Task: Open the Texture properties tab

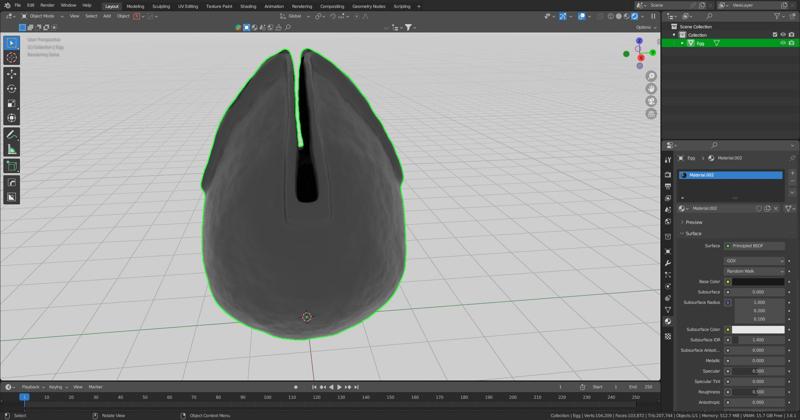Action: coord(668,336)
